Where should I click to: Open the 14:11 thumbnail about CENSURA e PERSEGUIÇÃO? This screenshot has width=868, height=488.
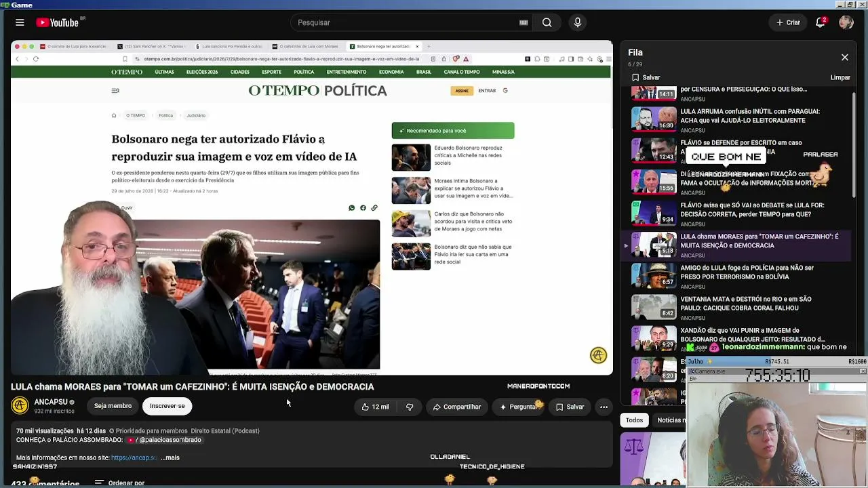pos(654,93)
